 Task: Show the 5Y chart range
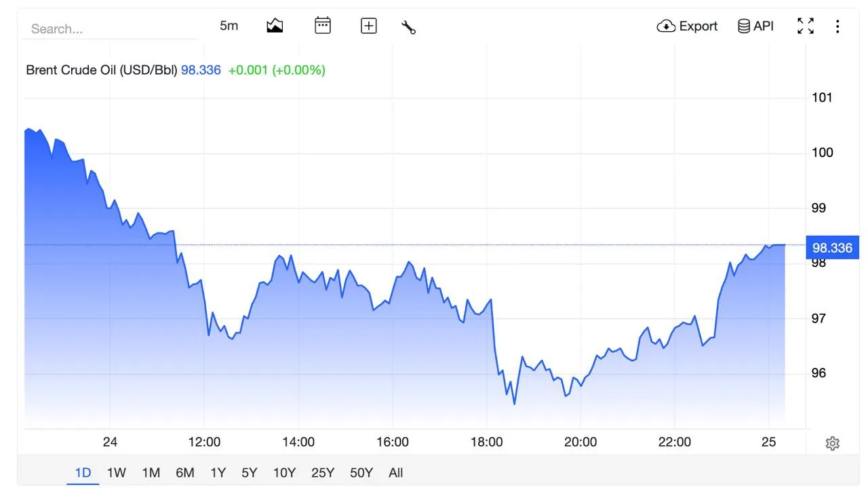coord(250,473)
